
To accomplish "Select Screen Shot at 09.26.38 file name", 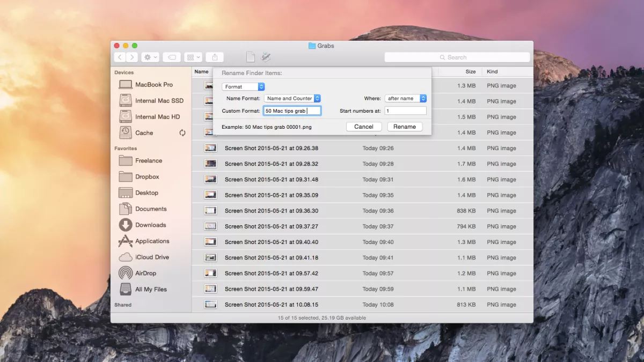I will point(272,148).
